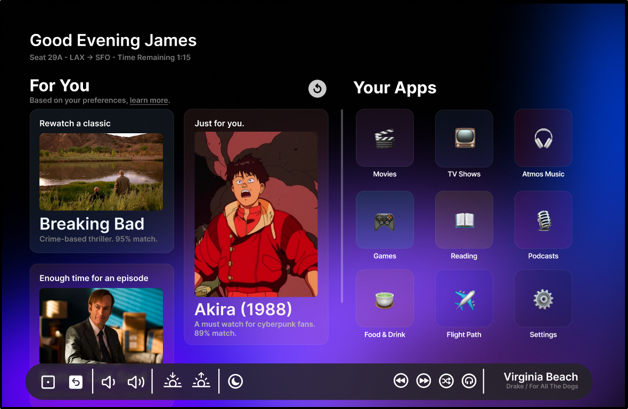Select the Breaking Bad title

click(92, 224)
